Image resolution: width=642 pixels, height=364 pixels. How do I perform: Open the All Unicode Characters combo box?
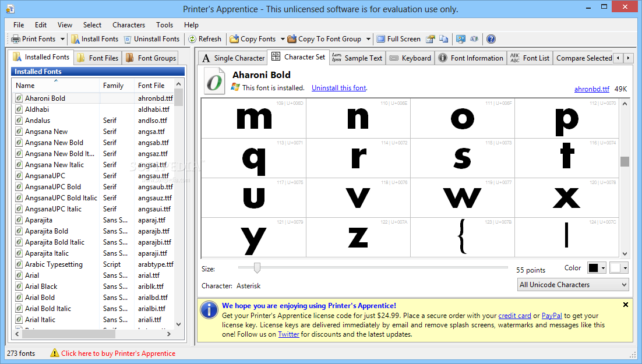pyautogui.click(x=573, y=285)
